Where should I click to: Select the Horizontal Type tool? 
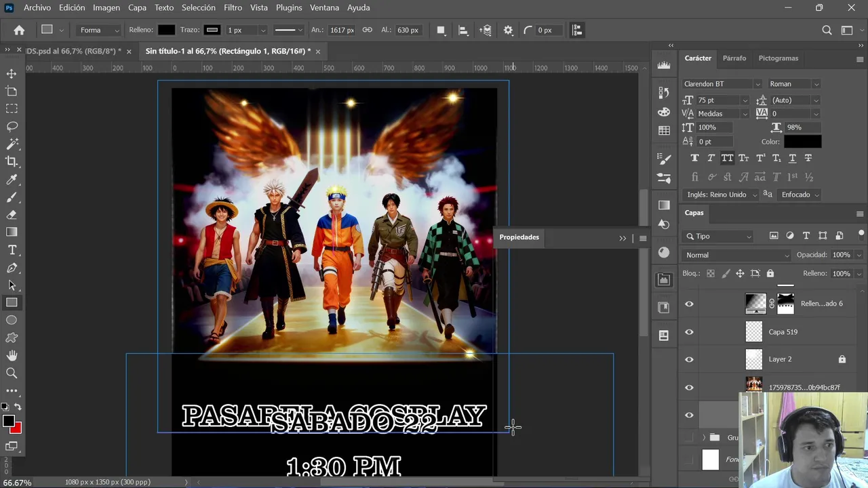point(12,250)
